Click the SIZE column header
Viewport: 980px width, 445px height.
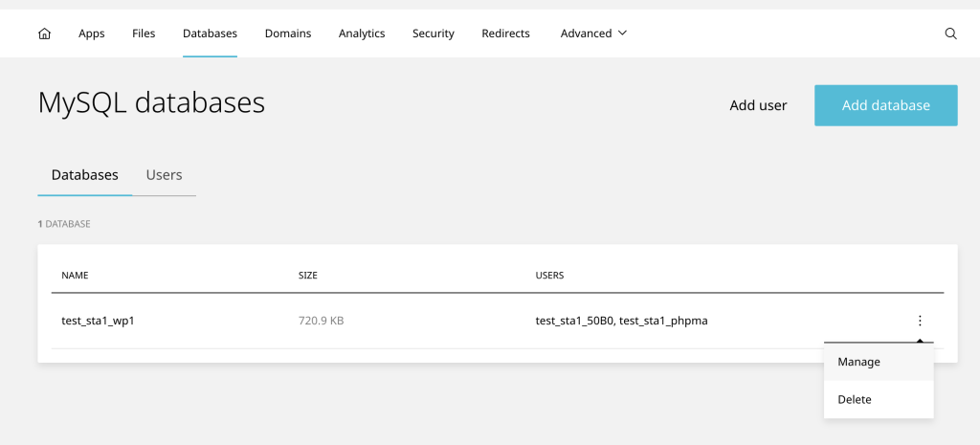point(308,275)
